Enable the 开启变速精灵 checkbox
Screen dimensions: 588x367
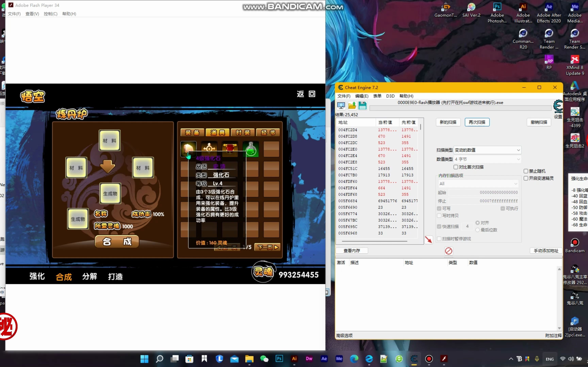(526, 178)
